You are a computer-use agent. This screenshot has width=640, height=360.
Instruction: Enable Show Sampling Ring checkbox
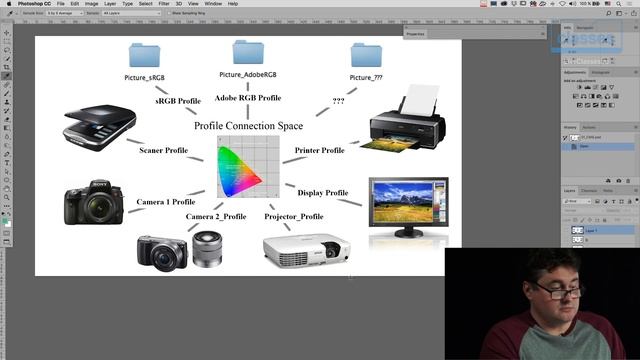pos(169,13)
